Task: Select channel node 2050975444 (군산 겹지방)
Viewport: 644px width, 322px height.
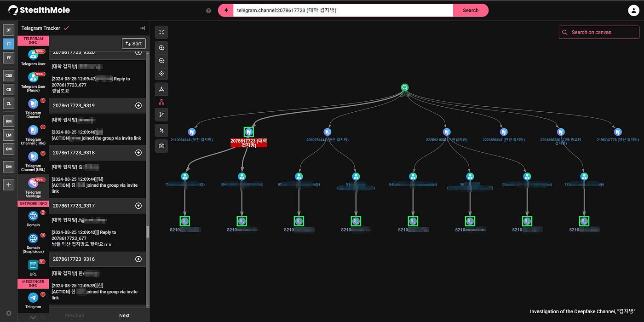Action: pos(327,132)
